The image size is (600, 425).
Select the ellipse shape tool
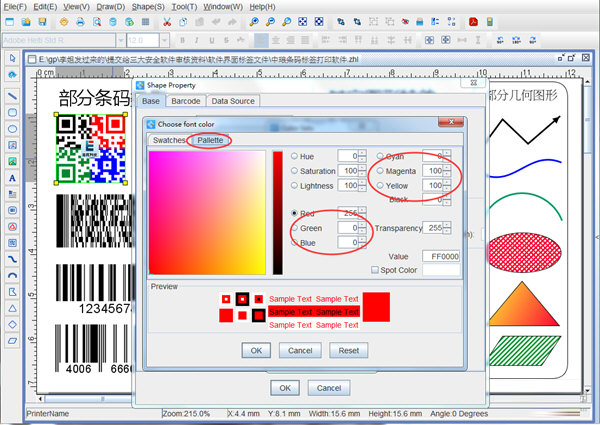pyautogui.click(x=12, y=128)
